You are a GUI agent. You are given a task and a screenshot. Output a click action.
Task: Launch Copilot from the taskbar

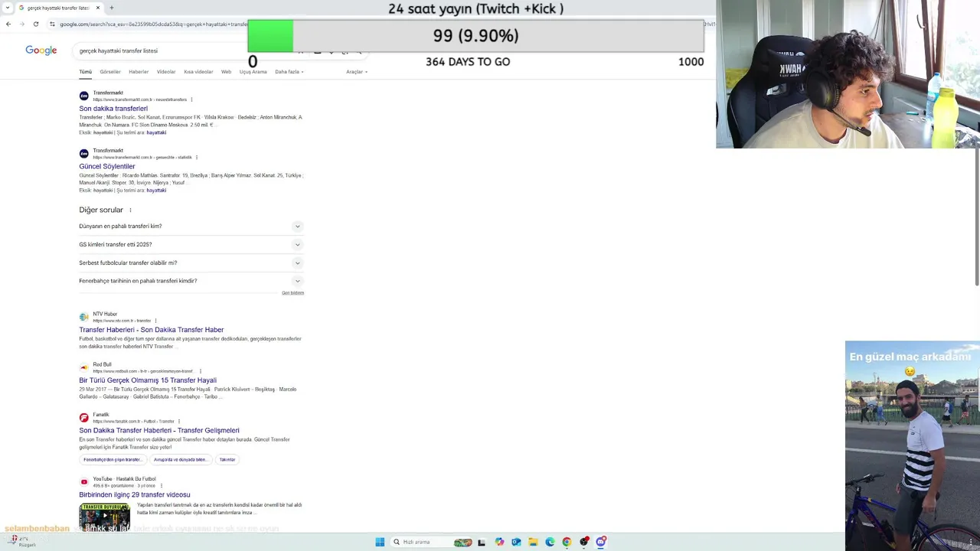point(499,542)
